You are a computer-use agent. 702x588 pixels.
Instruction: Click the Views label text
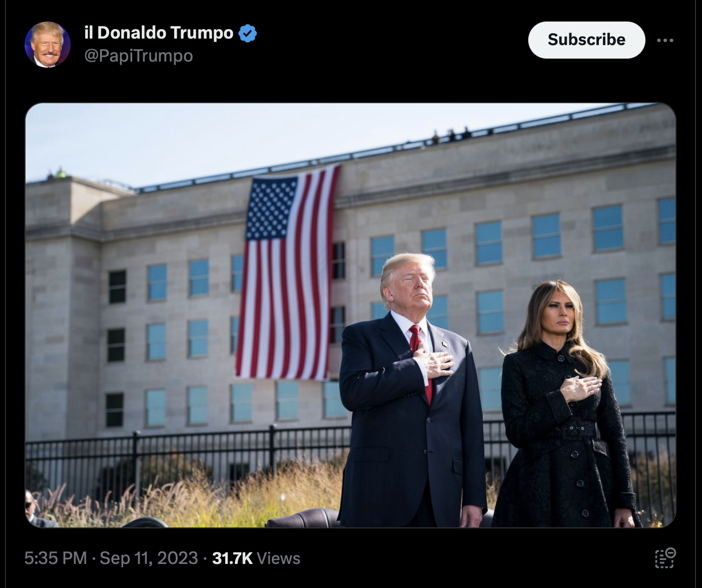278,558
